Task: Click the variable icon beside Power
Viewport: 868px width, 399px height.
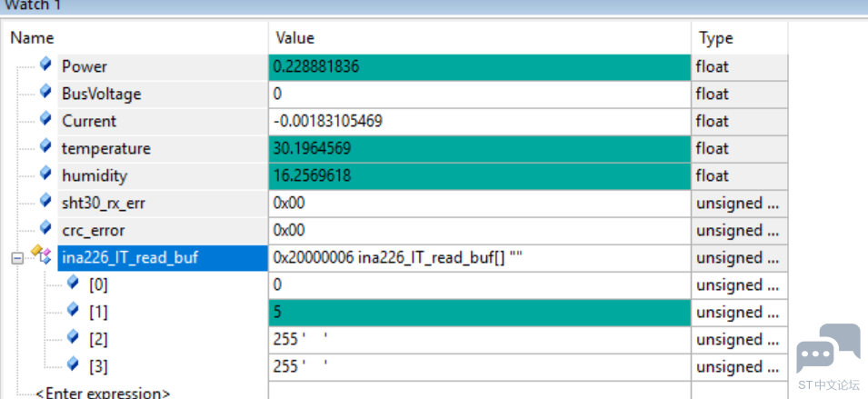Action: pos(45,65)
